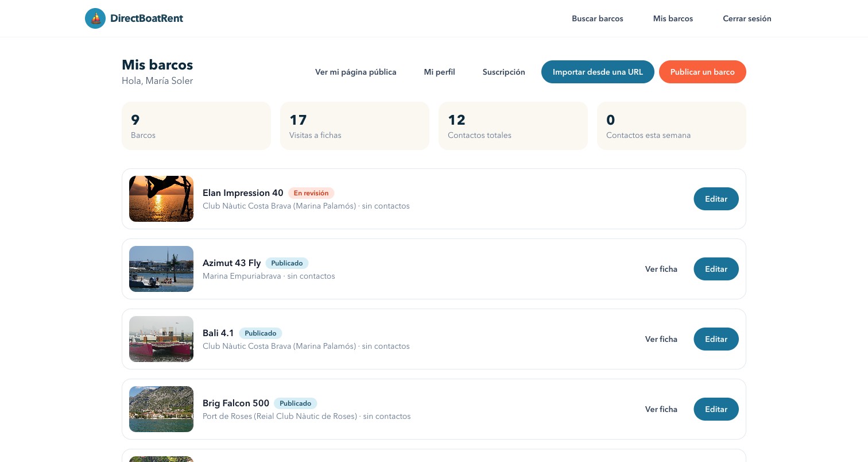Select the Bali 4.1 boat name
The width and height of the screenshot is (868, 462).
(218, 333)
